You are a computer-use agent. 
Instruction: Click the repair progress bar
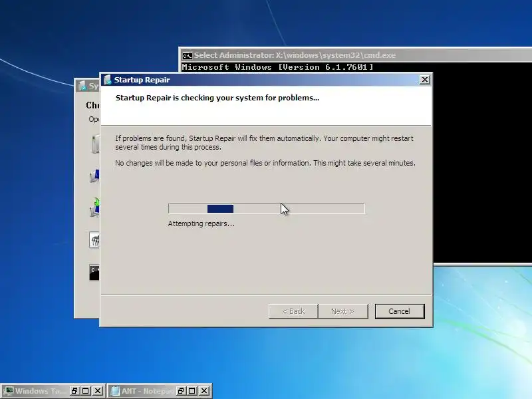(267, 209)
